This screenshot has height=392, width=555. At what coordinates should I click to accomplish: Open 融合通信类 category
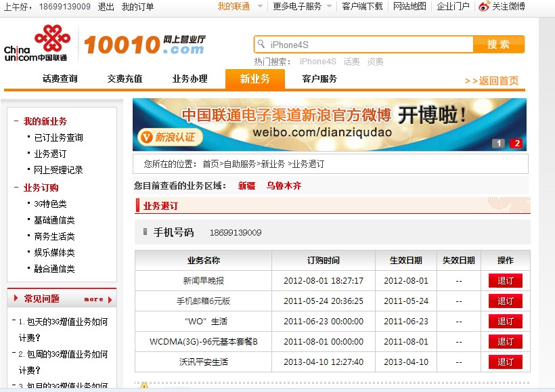pyautogui.click(x=55, y=269)
